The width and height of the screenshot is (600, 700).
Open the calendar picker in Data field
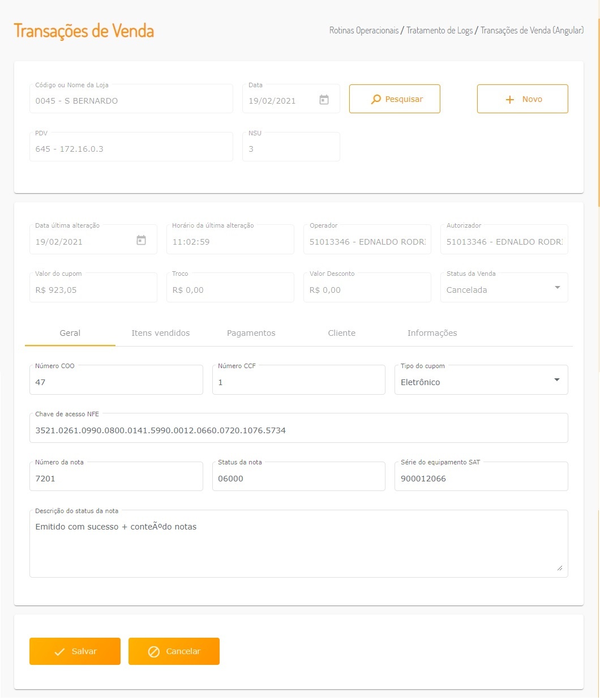(x=324, y=100)
